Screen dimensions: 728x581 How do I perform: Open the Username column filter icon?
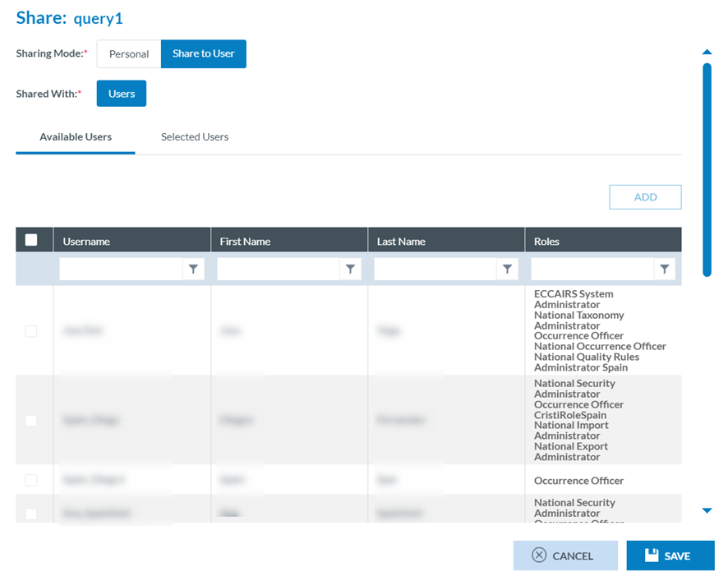pyautogui.click(x=193, y=269)
